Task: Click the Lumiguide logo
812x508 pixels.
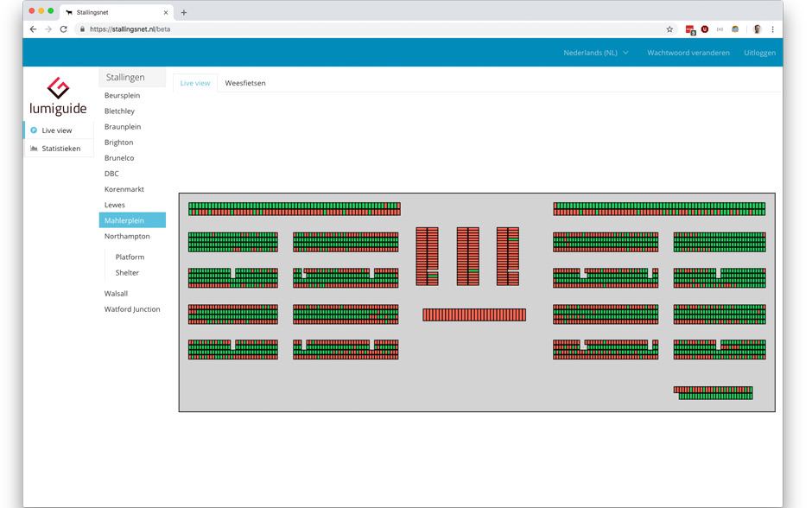Action: click(x=58, y=96)
